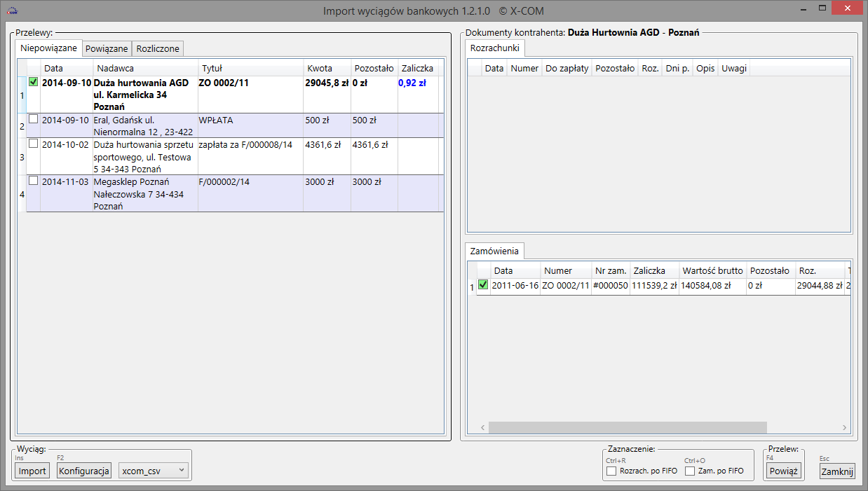Screen dimensions: 868x491
Task: Switch to the Niepowiązane tab
Action: [x=49, y=48]
